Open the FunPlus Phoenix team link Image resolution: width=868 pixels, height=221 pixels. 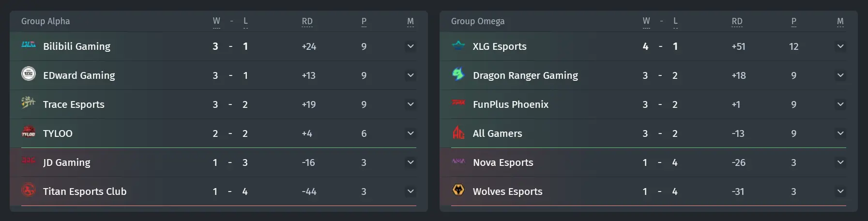(511, 104)
